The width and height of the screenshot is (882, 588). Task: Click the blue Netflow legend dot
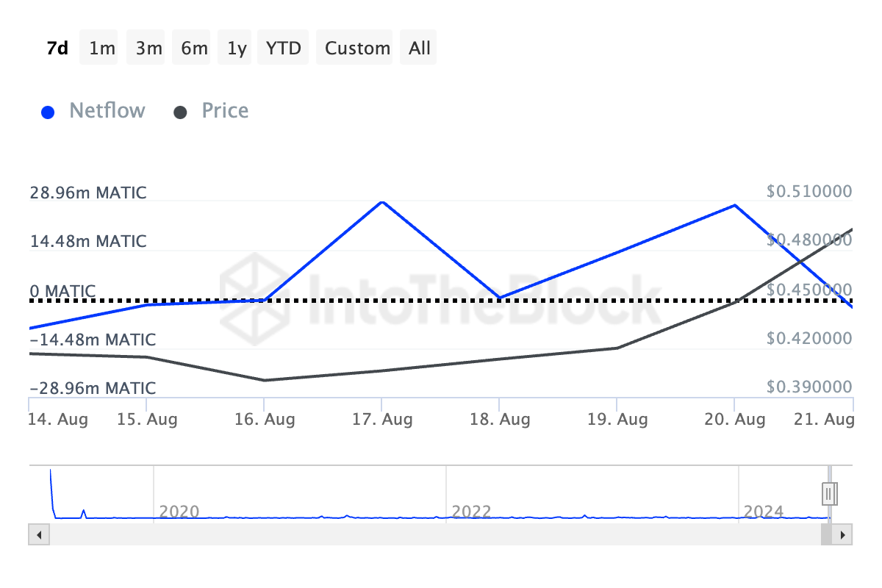pos(49,112)
